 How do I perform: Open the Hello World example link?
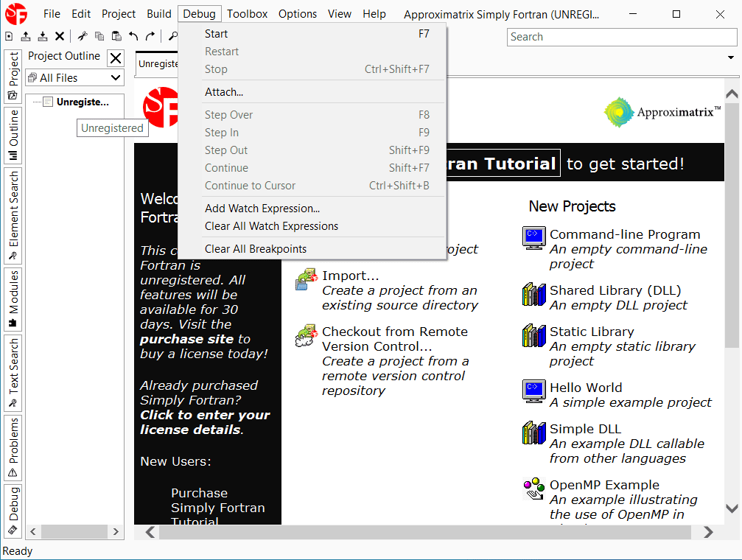coord(586,388)
